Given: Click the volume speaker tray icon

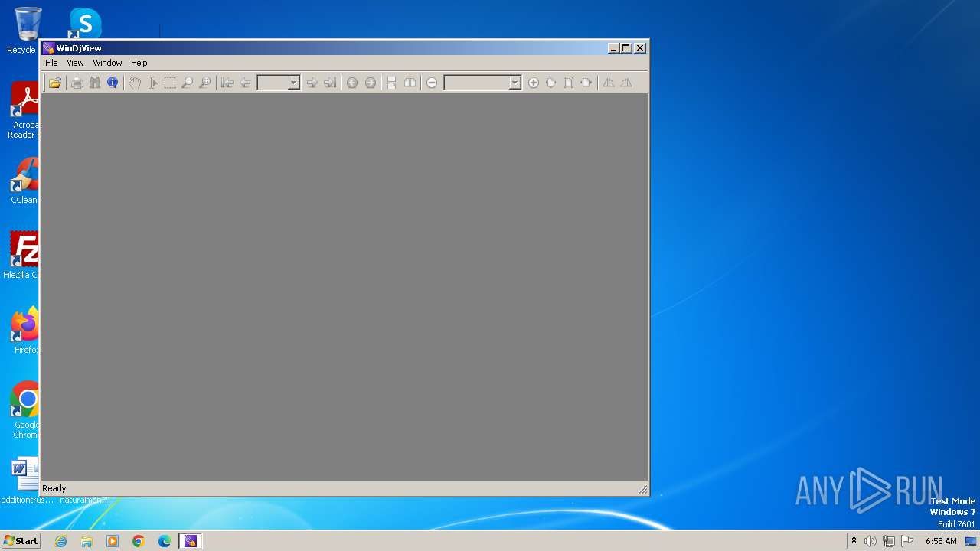Looking at the screenshot, I should (871, 541).
